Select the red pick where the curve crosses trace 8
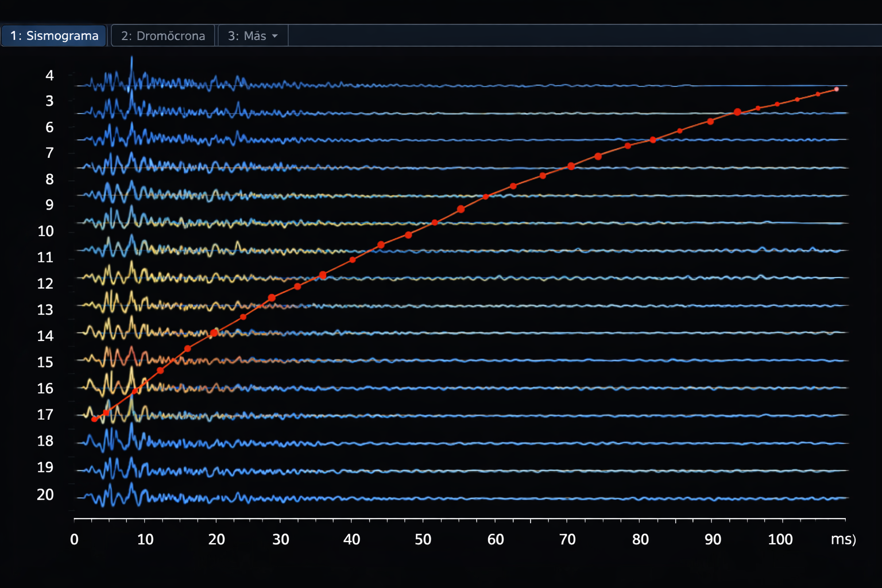 (x=486, y=196)
